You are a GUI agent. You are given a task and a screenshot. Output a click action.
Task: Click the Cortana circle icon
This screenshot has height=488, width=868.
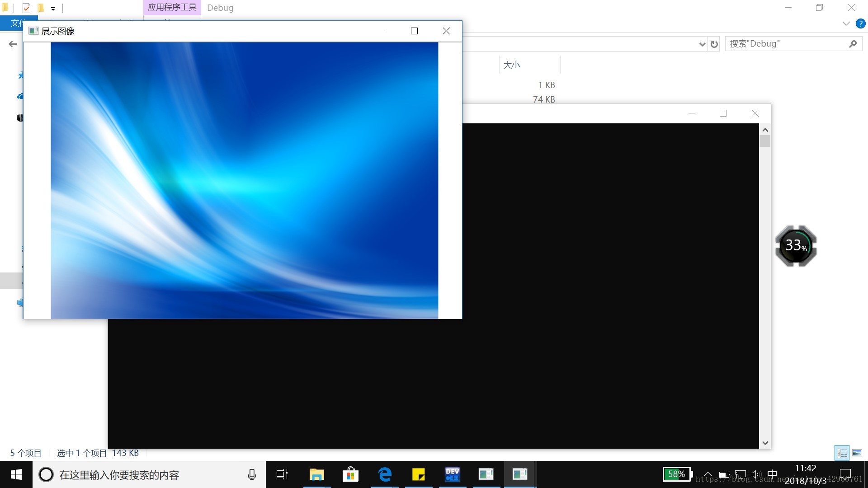46,474
